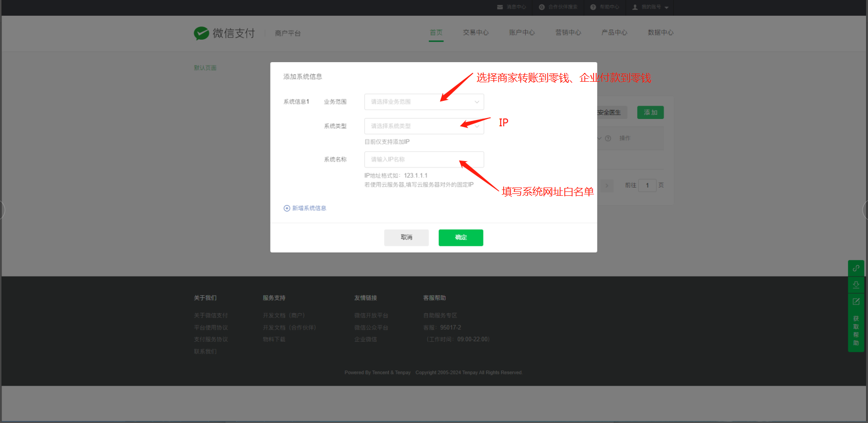Screen dimensions: 868x423
Task: Click the link icon in right floating sidebar
Action: (856, 268)
